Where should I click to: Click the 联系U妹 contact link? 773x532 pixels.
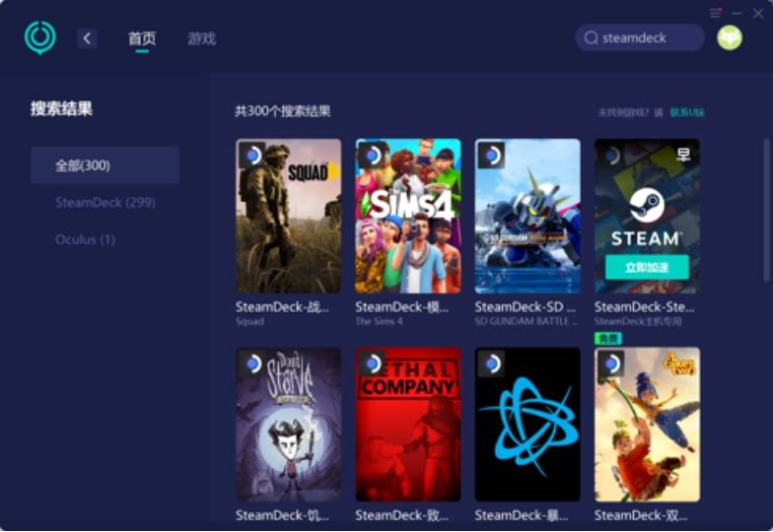coord(687,112)
